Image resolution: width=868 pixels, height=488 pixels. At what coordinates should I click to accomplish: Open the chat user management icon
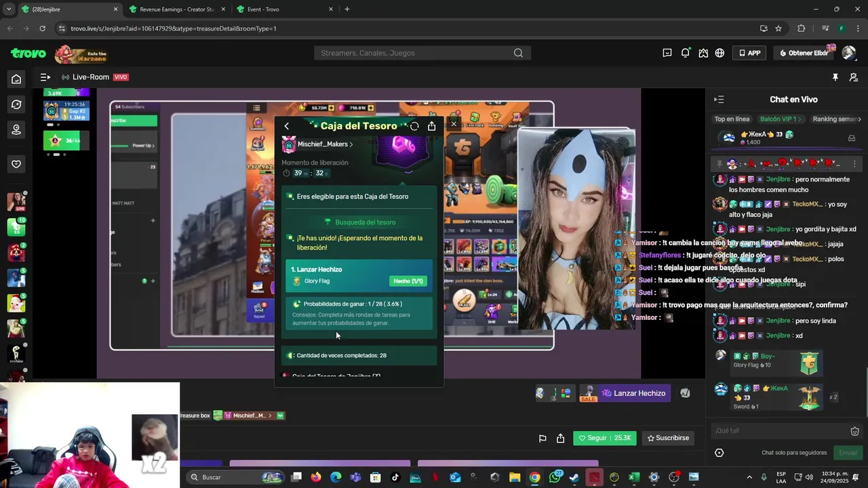point(854,77)
